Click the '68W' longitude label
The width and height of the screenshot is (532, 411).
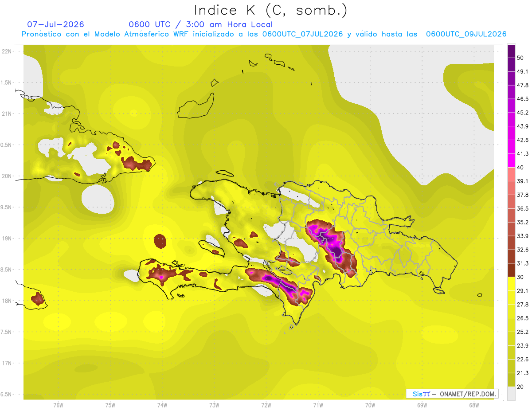click(474, 405)
